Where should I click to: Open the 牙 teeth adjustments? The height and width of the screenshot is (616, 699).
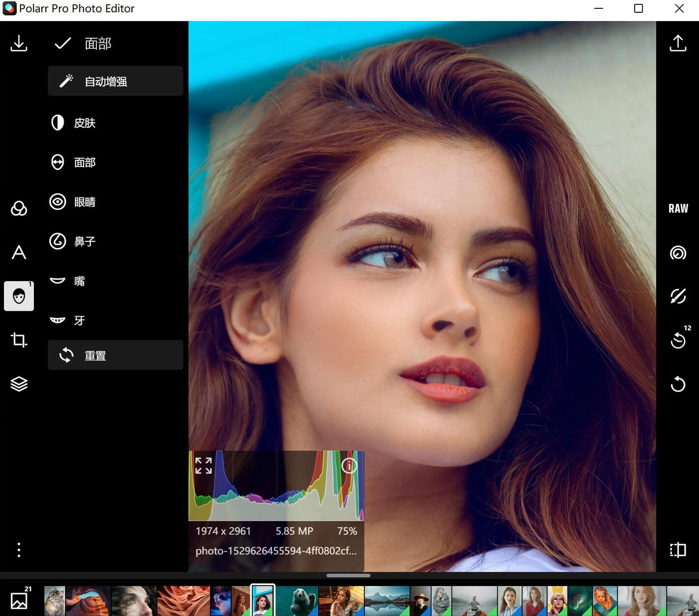coord(116,321)
